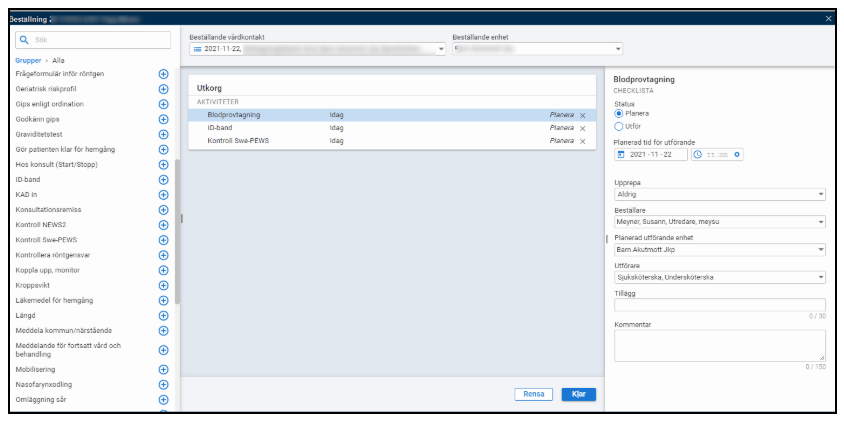Open the Upprepa dropdown
Image resolution: width=844 pixels, height=422 pixels.
719,195
